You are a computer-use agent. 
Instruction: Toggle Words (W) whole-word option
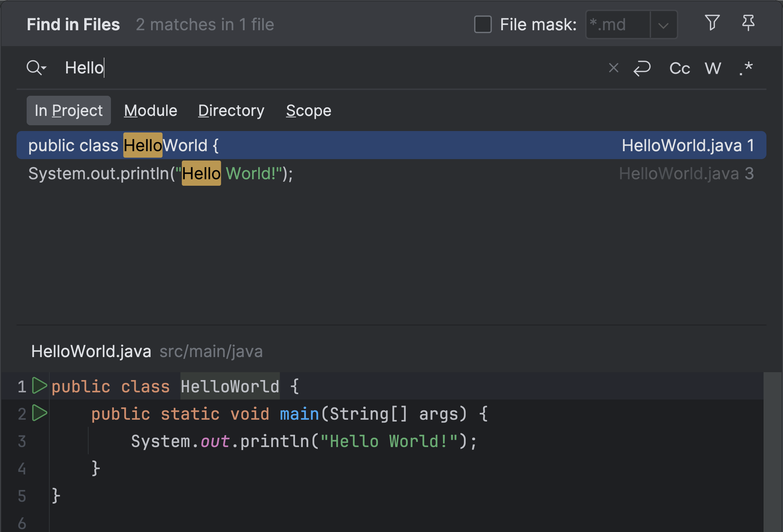point(713,68)
